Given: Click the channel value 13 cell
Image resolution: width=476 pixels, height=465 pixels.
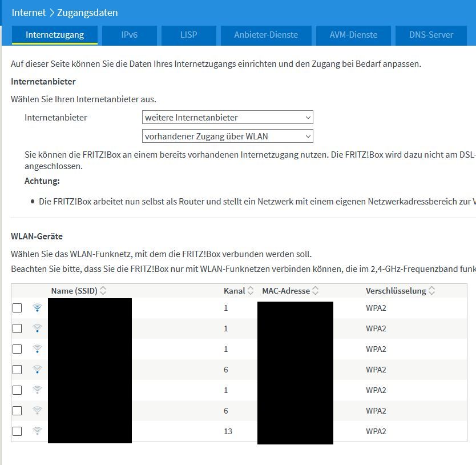Looking at the screenshot, I should pyautogui.click(x=228, y=431).
